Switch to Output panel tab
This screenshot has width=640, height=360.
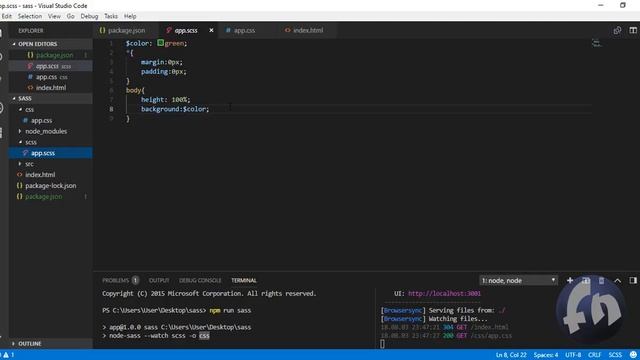pyautogui.click(x=159, y=280)
